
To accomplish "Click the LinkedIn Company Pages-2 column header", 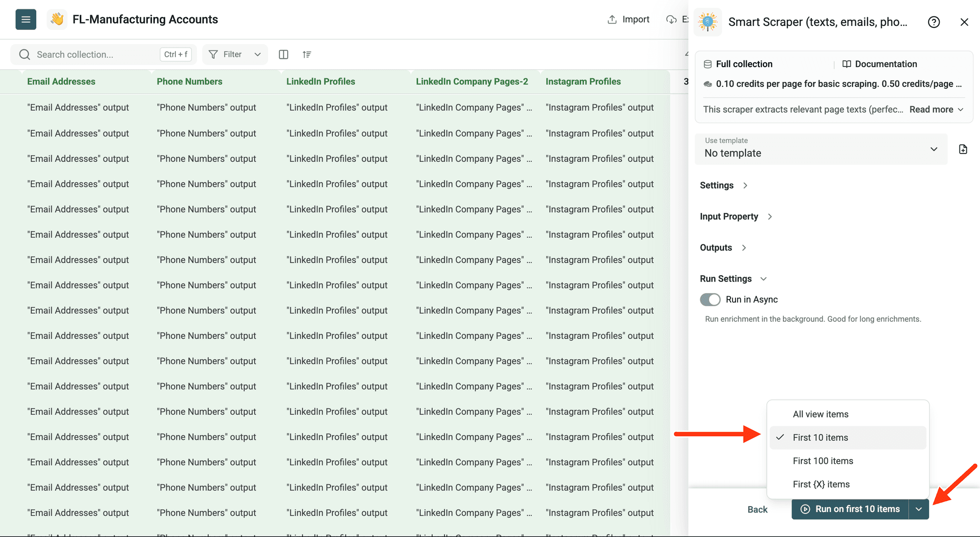I will tap(472, 81).
